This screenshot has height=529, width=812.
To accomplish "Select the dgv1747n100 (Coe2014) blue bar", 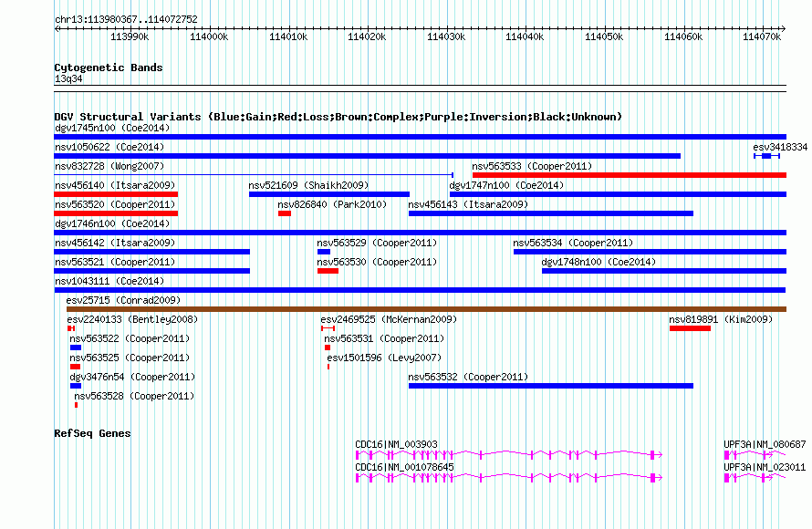I will [x=618, y=194].
